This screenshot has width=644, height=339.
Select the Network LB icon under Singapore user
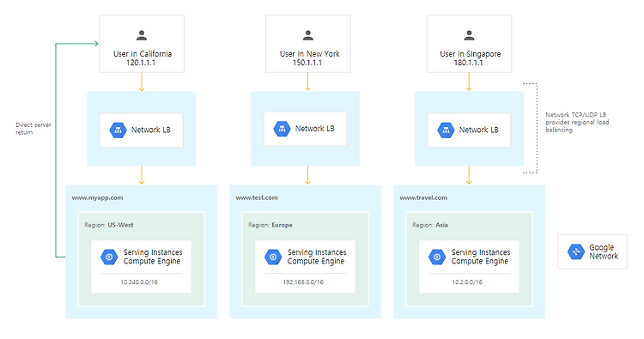pos(446,130)
